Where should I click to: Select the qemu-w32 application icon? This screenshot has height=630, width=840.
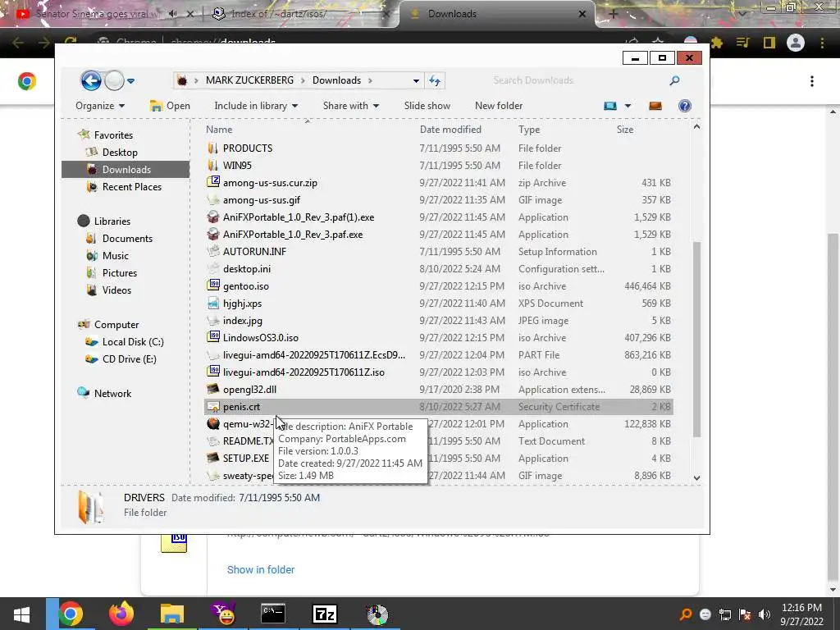coord(213,424)
